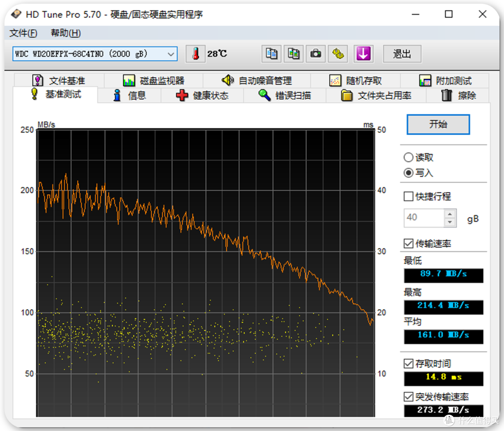Click the 89.7 MB/s minimum speed value
504x431 pixels.
(444, 275)
